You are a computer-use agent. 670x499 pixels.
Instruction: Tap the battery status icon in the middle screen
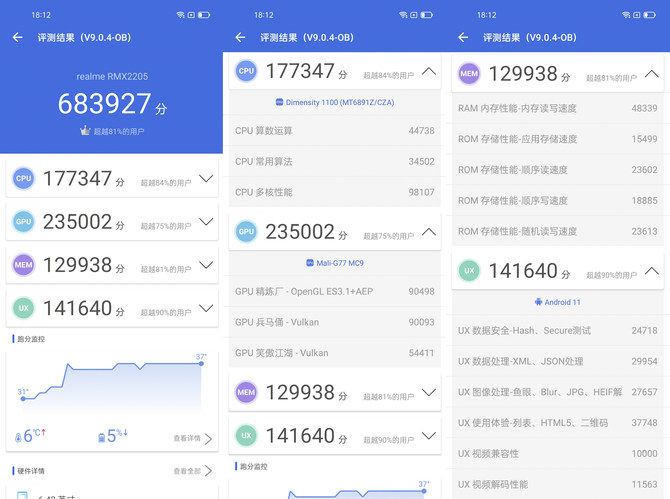click(426, 15)
